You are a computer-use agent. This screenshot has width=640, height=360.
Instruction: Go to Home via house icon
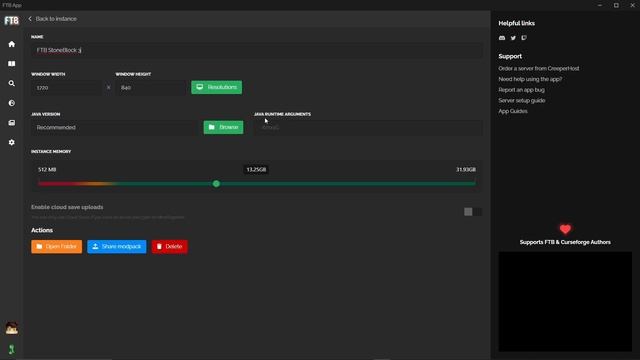tap(11, 44)
